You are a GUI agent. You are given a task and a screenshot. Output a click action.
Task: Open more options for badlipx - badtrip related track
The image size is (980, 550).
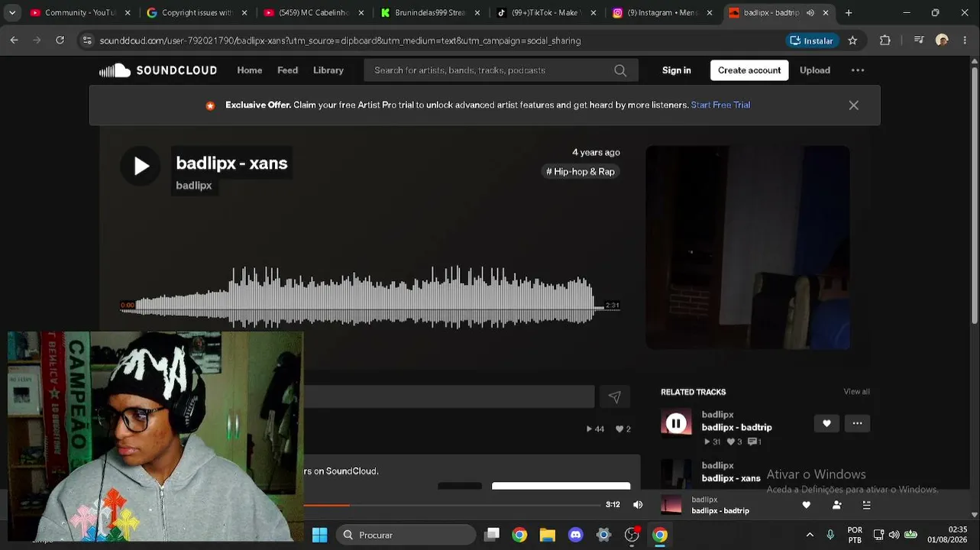click(857, 423)
